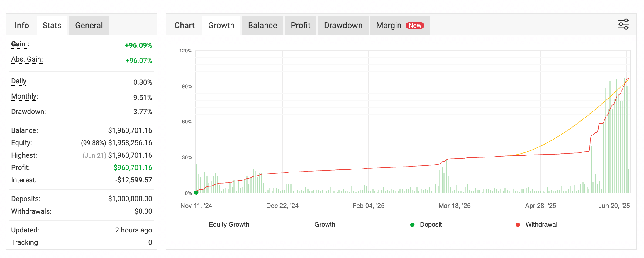
Task: Switch to the Balance chart tab
Action: [x=262, y=26]
